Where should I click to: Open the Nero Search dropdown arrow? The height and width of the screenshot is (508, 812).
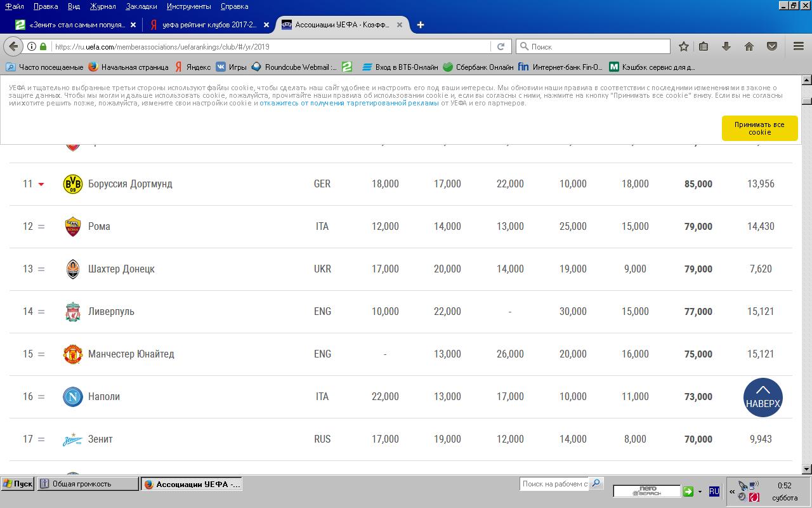tap(700, 491)
